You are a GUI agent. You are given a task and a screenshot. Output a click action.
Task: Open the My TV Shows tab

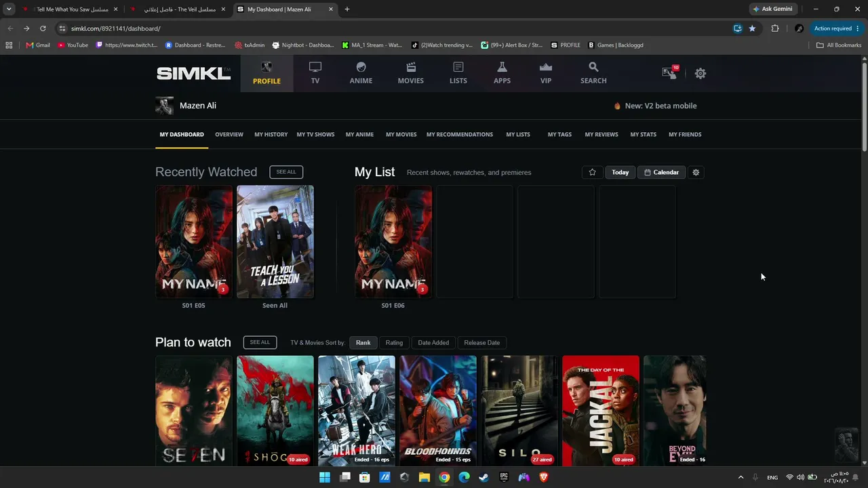(x=315, y=134)
